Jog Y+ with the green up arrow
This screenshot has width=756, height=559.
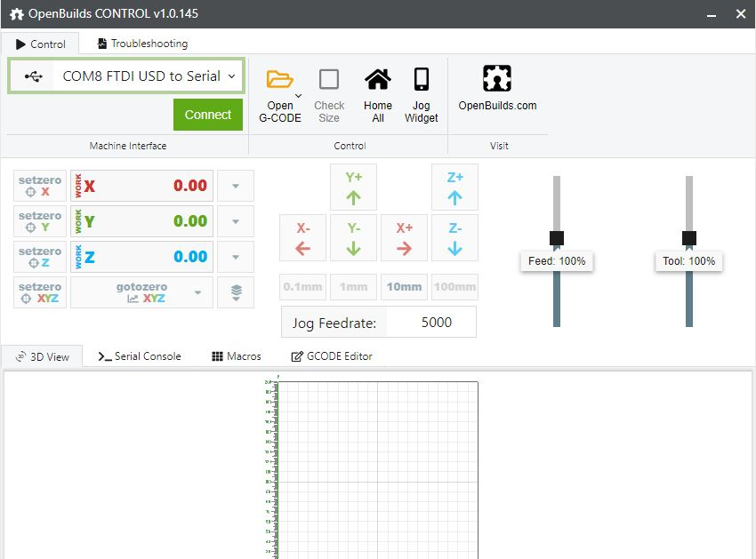tap(353, 187)
